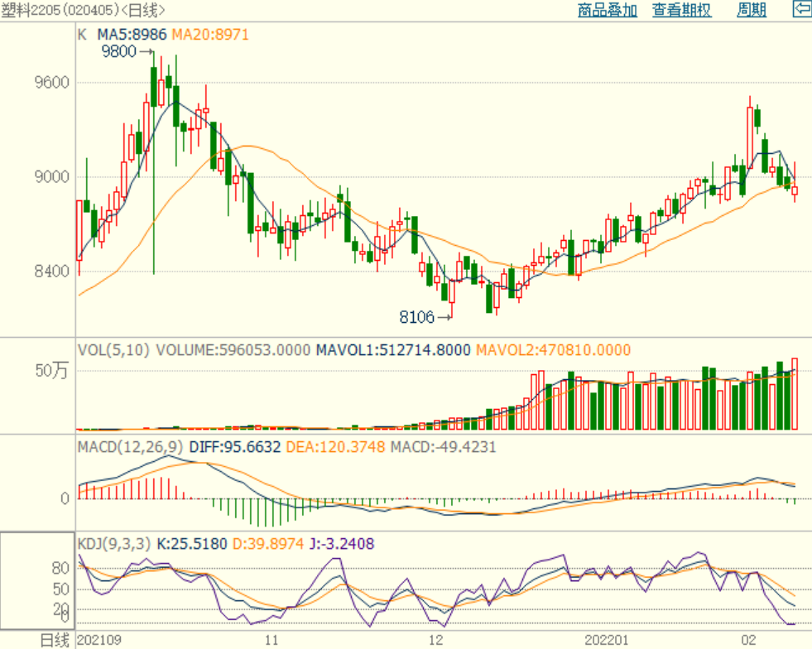Viewport: 812px width, 649px height.
Task: Open the 周期 period selector
Action: 752,10
